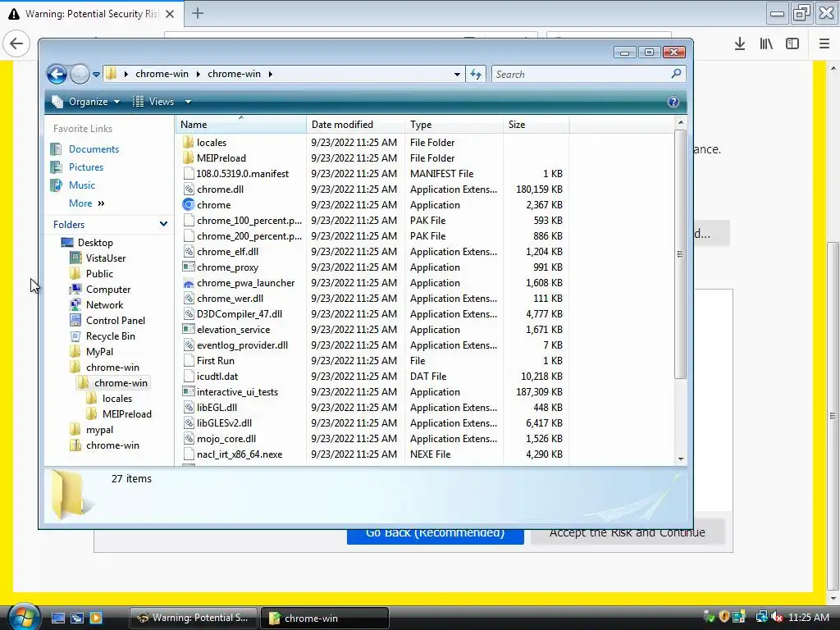Screen dimensions: 840x630
Task: Click the refresh button in address bar
Action: coord(476,75)
